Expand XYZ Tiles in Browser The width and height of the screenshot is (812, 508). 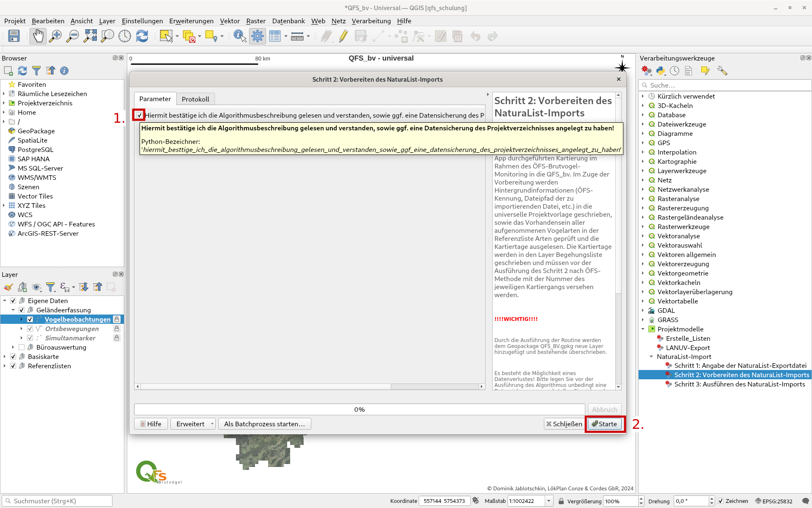tap(4, 205)
